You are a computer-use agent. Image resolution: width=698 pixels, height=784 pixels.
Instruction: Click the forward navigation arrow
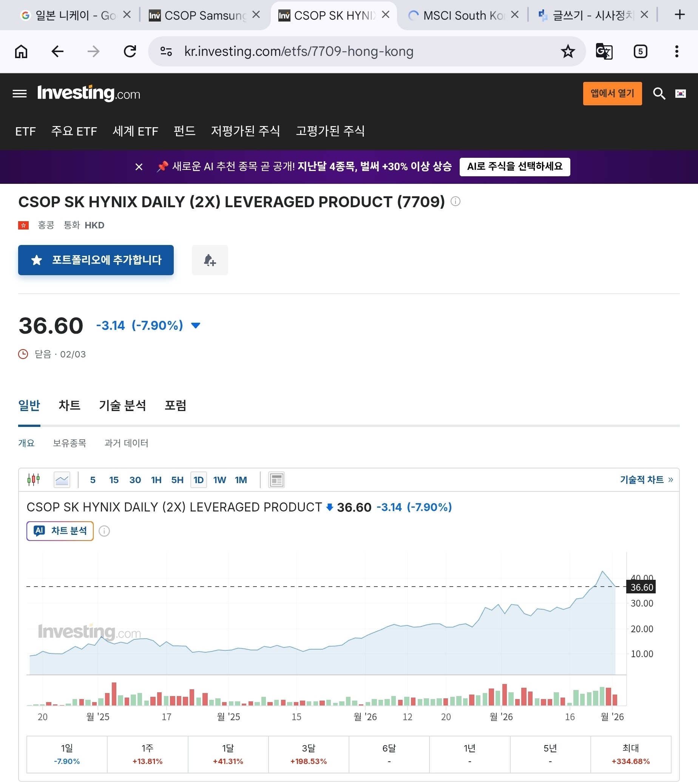[x=94, y=51]
